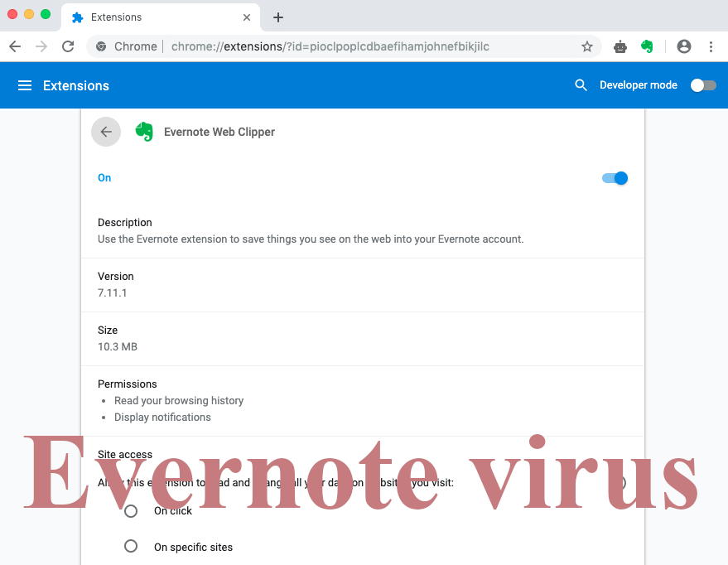
Task: Click the Chrome site info icon
Action: (x=101, y=46)
